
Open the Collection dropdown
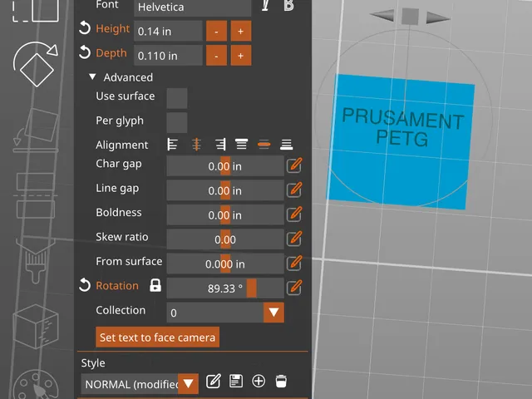pyautogui.click(x=273, y=313)
